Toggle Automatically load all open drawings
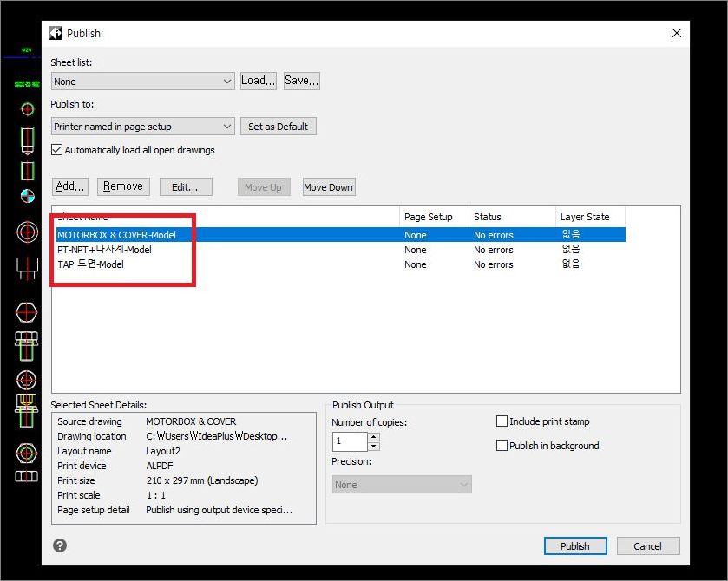 (x=56, y=150)
